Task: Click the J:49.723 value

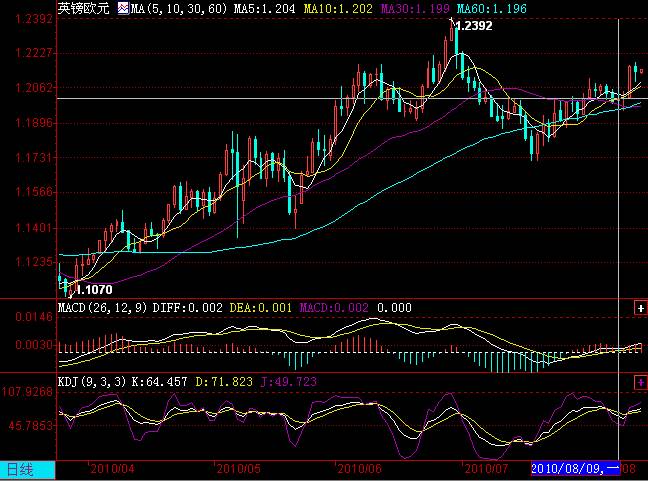Action: pos(289,382)
